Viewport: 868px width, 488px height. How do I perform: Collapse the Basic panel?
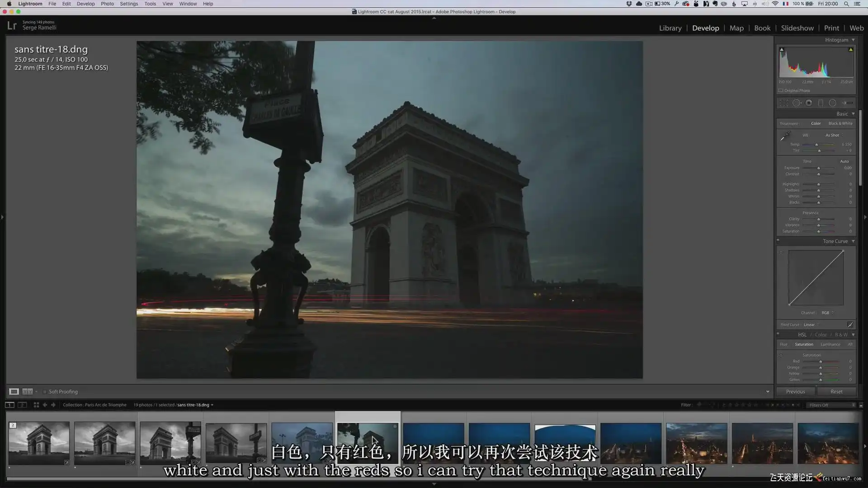tap(853, 114)
